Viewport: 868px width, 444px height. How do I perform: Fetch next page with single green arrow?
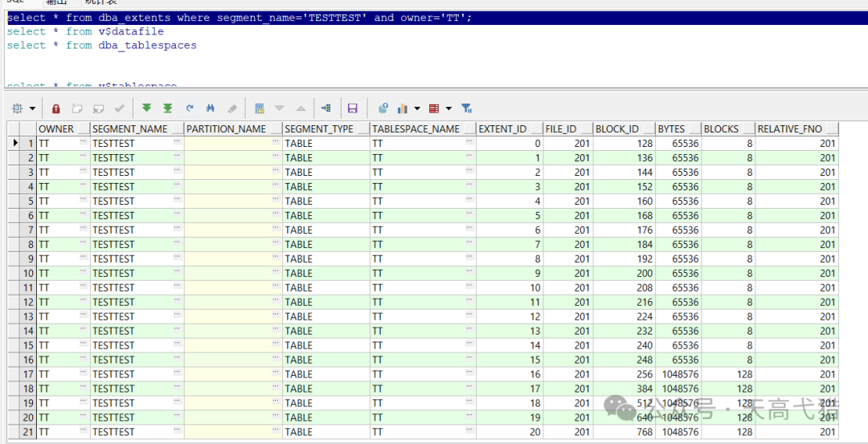click(x=146, y=108)
